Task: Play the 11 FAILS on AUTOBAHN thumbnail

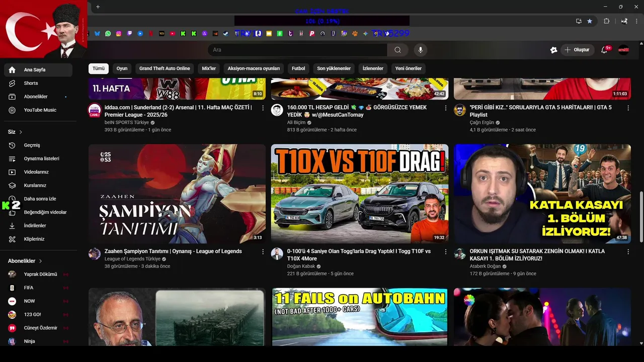Action: click(x=359, y=317)
